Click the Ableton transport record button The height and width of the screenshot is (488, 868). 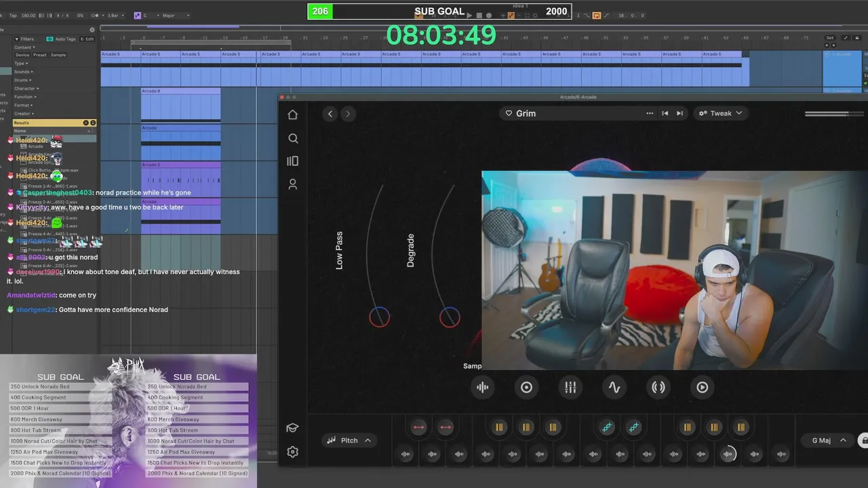(489, 15)
